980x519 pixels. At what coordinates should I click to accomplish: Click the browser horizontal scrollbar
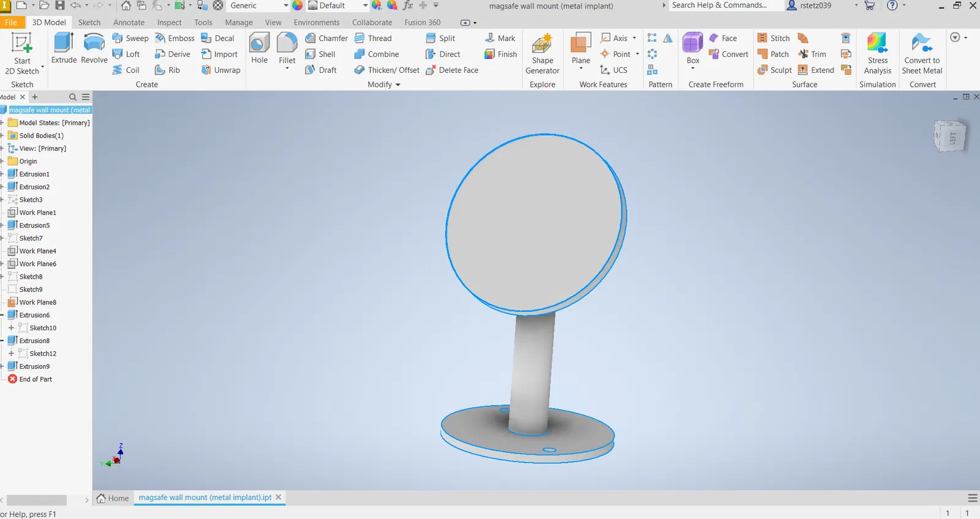[x=37, y=500]
